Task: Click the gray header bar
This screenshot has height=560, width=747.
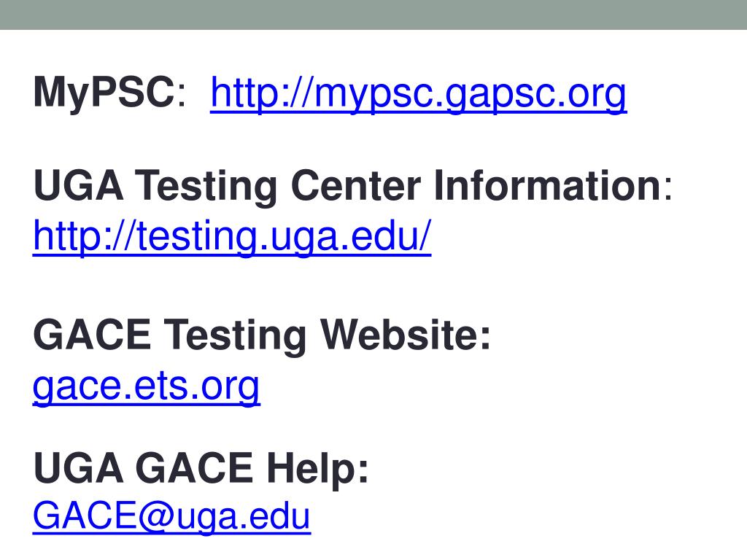Action: (x=373, y=15)
